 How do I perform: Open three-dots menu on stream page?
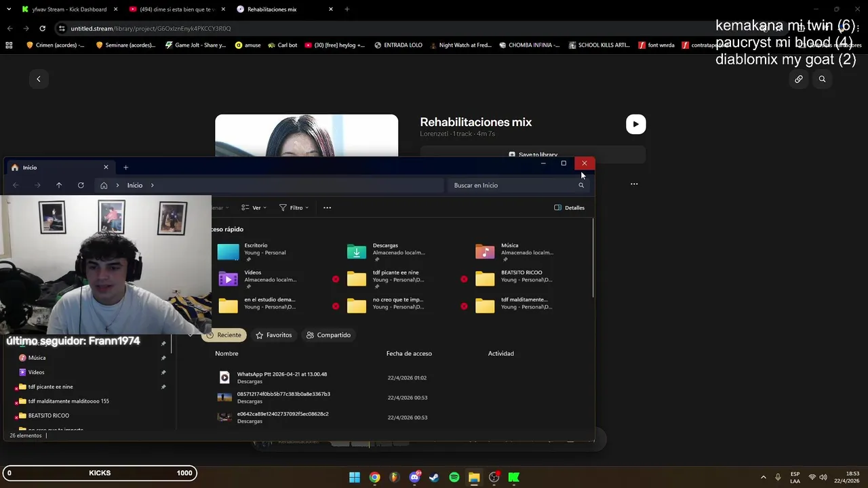coord(634,184)
